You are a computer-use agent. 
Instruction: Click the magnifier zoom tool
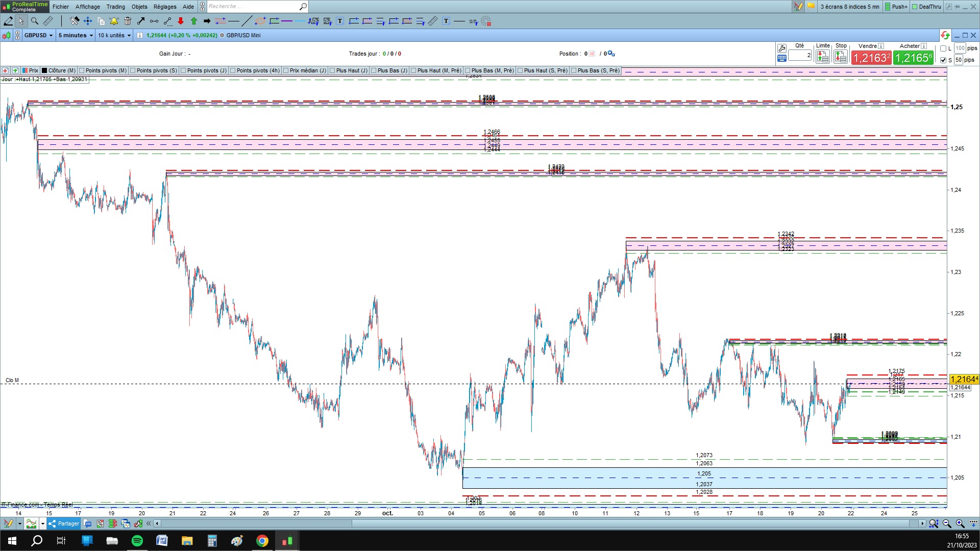(x=35, y=21)
